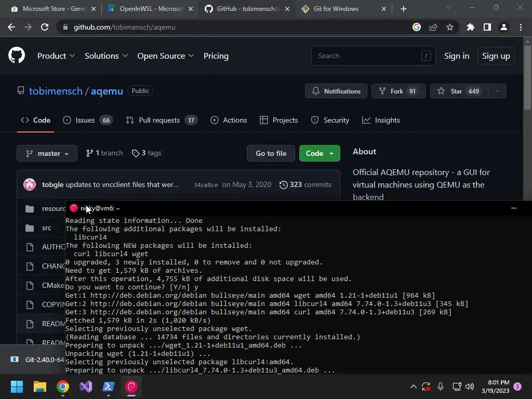
Task: Focus the GitHub search field
Action: (373, 56)
